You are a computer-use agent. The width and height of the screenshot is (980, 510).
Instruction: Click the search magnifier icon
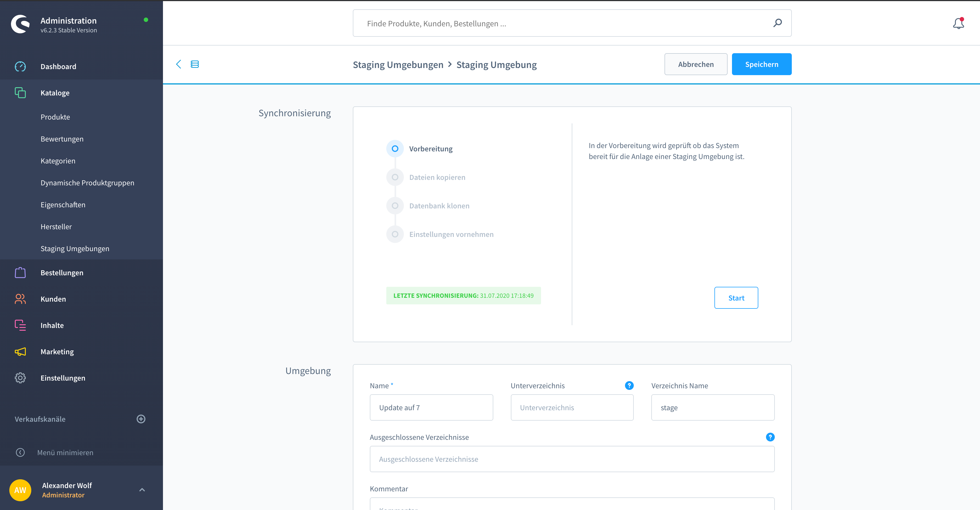[x=778, y=23]
